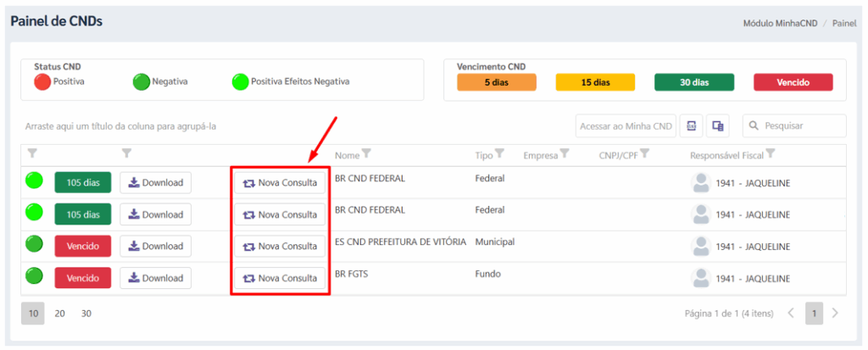Screen dimensions: 868x350
Task: Select the yellow 15 dias expiry swatch
Action: [595, 82]
